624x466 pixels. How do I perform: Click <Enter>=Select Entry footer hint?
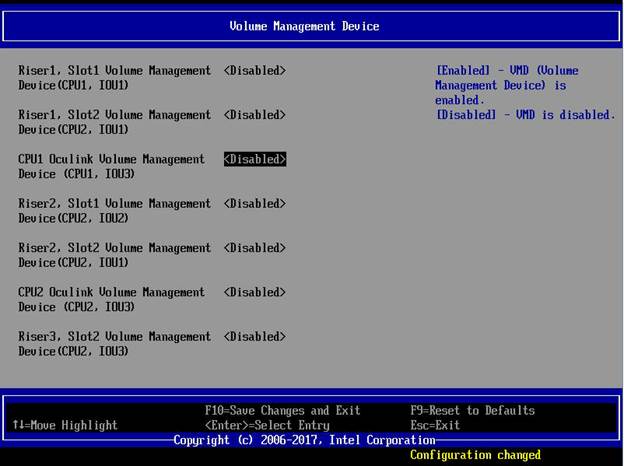click(266, 425)
